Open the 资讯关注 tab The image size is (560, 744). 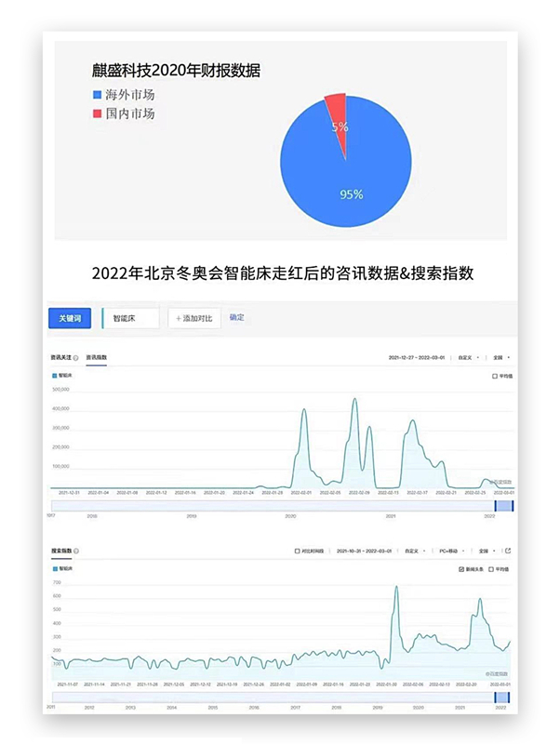coord(61,357)
